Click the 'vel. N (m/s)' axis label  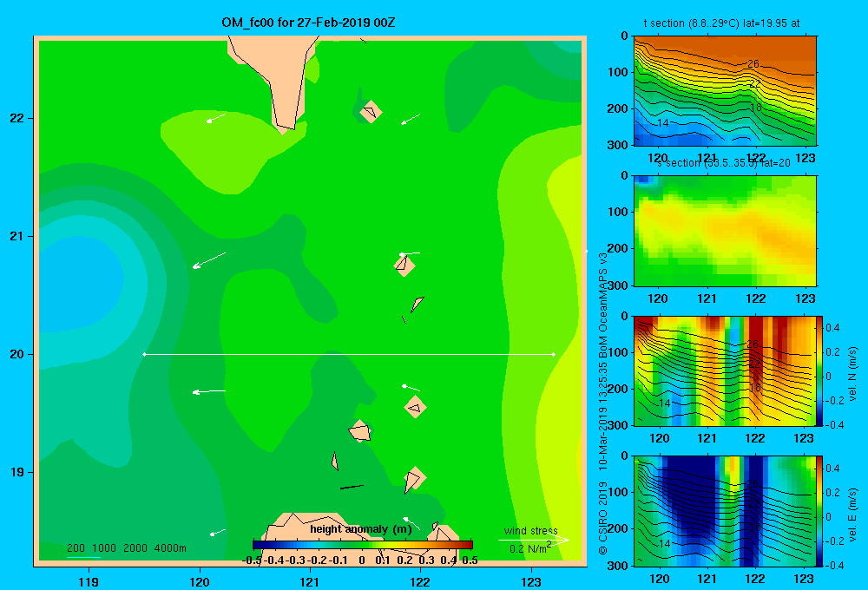tap(852, 374)
